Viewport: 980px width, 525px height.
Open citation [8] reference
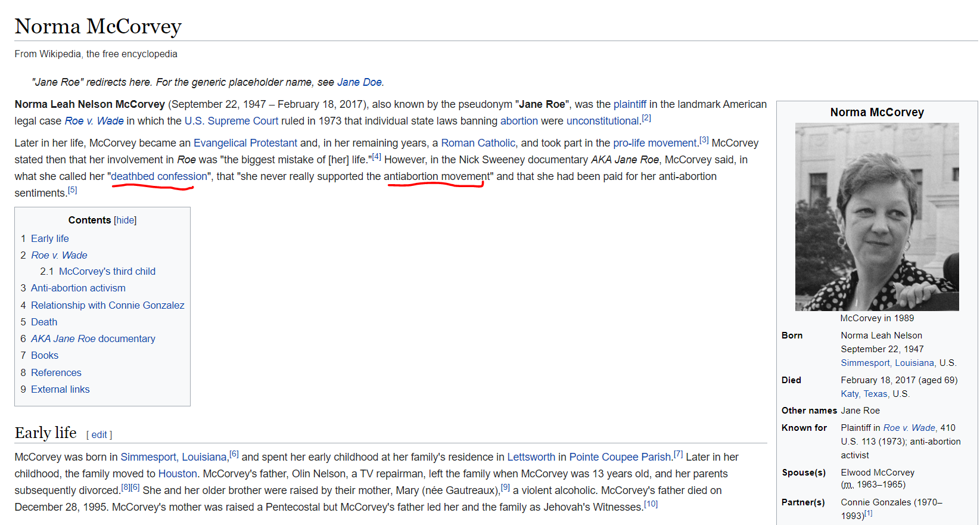[x=126, y=487]
